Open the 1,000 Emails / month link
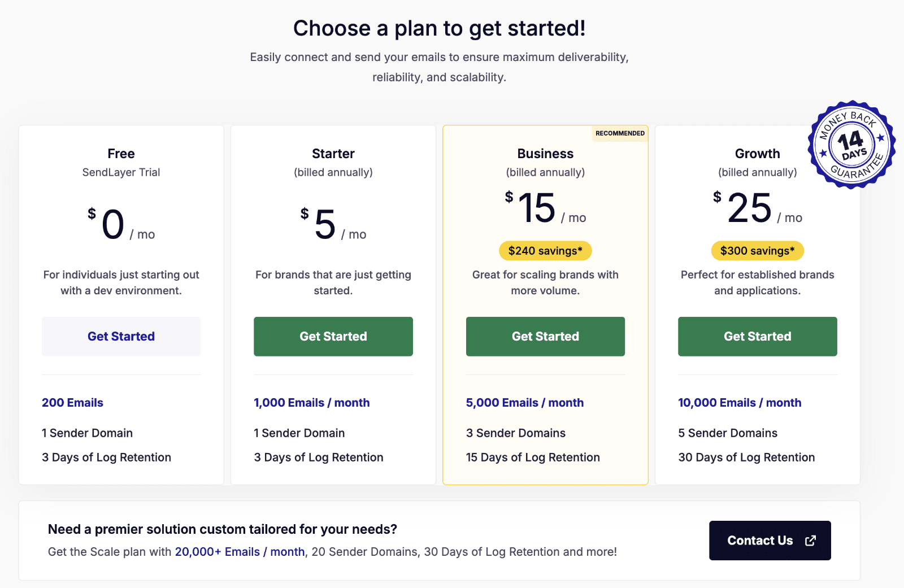Screen dimensions: 904x588 [312, 403]
